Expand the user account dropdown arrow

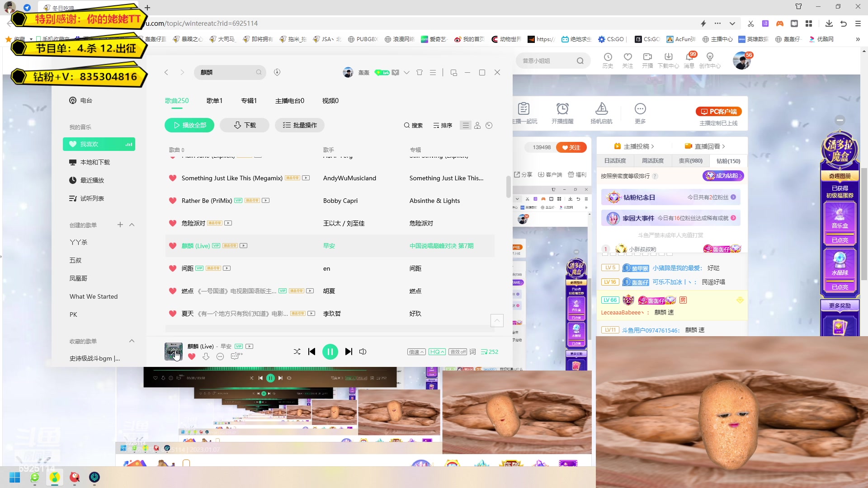[406, 72]
